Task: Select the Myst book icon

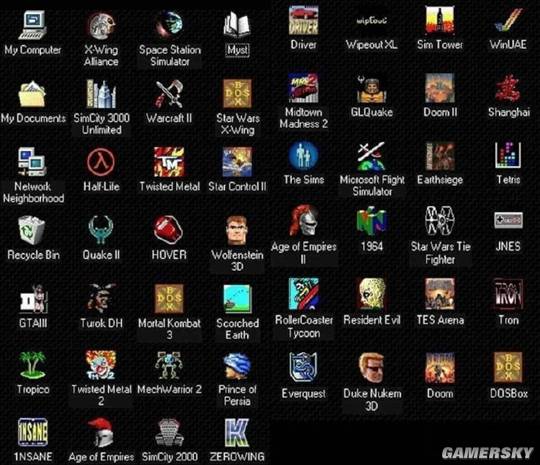Action: [x=236, y=24]
